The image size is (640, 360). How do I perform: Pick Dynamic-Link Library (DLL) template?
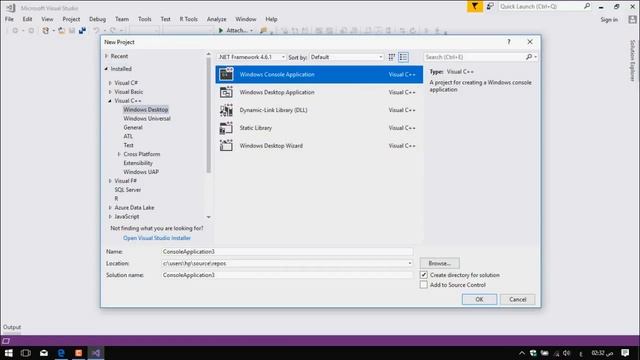pyautogui.click(x=319, y=110)
